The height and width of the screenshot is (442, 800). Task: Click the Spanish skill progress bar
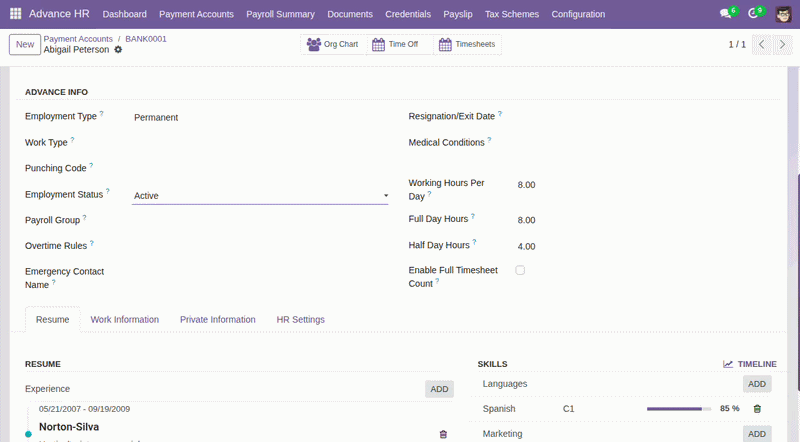pos(679,409)
